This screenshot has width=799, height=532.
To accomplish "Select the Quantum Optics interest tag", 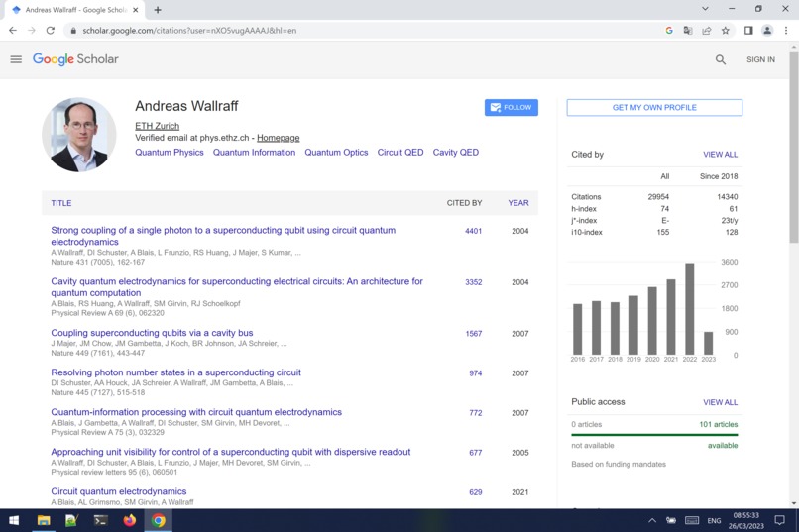I will (336, 153).
